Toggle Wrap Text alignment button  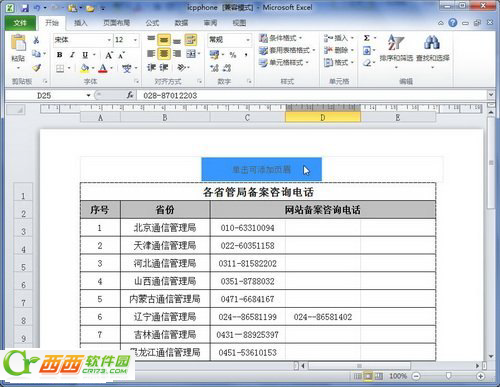tap(191, 40)
